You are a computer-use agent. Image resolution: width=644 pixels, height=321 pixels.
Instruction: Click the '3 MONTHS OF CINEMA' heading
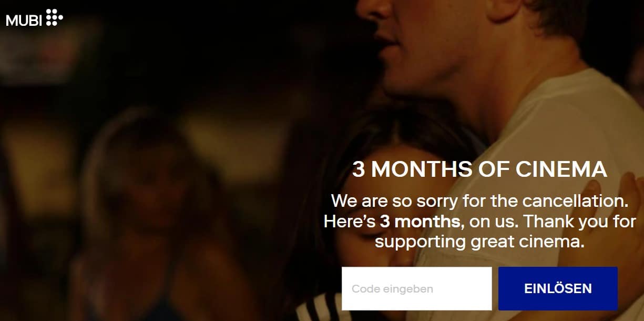click(479, 170)
